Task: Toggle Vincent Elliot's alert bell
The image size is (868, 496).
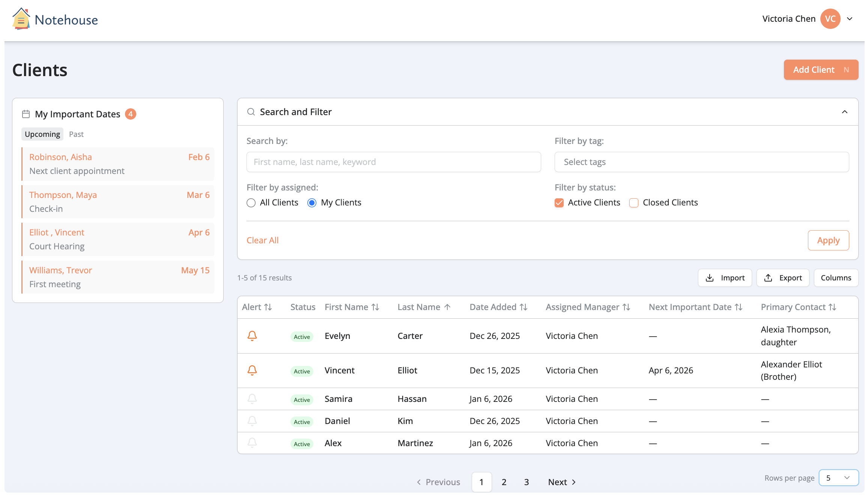Action: (252, 370)
